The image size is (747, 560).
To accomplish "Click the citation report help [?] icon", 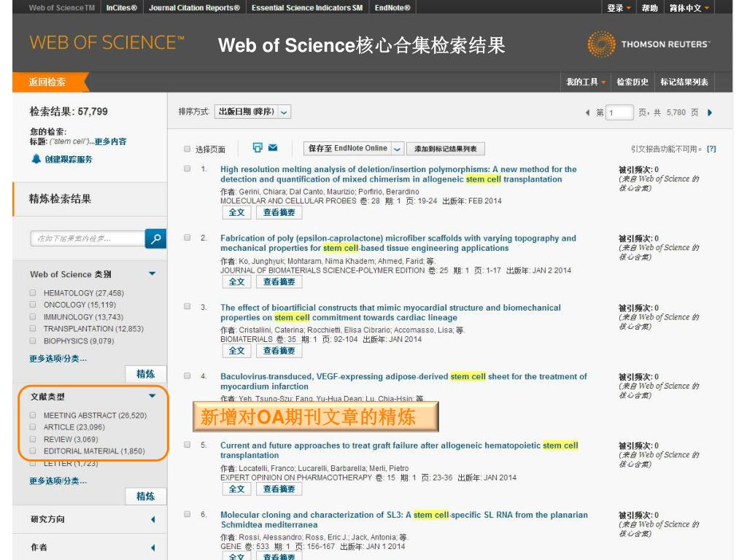I will (x=711, y=149).
